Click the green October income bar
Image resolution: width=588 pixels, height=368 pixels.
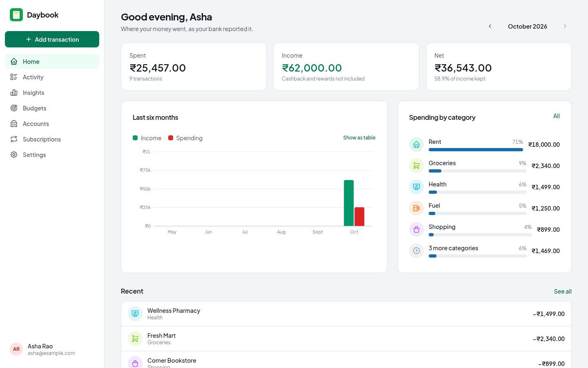tap(349, 203)
